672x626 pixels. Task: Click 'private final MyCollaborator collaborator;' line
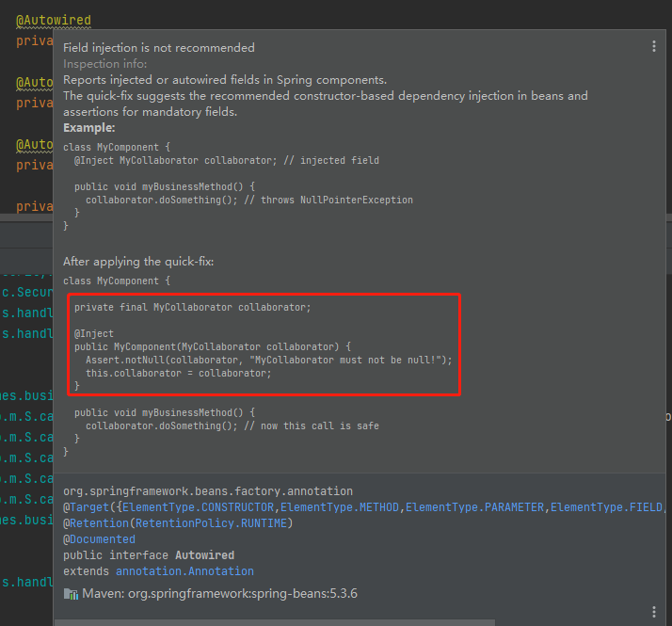click(192, 308)
